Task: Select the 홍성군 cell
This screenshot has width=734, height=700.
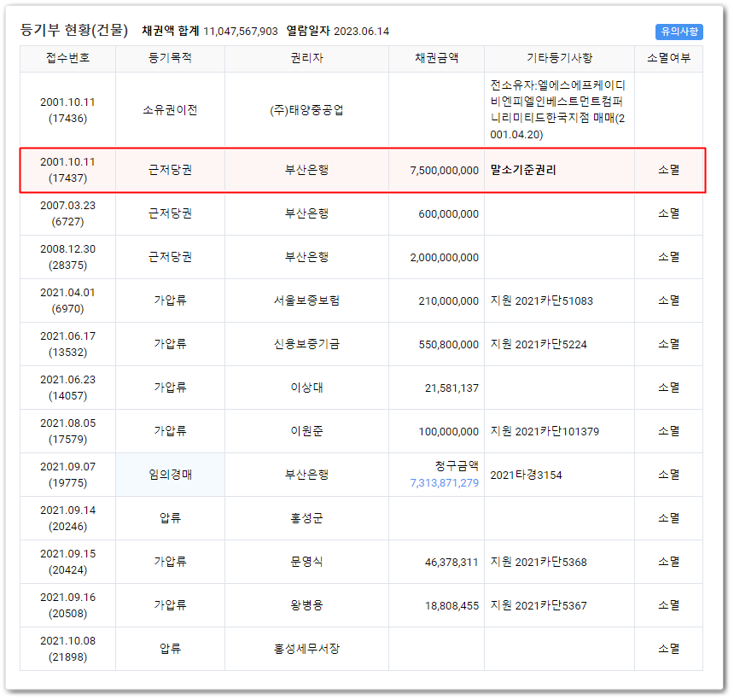Action: tap(306, 518)
